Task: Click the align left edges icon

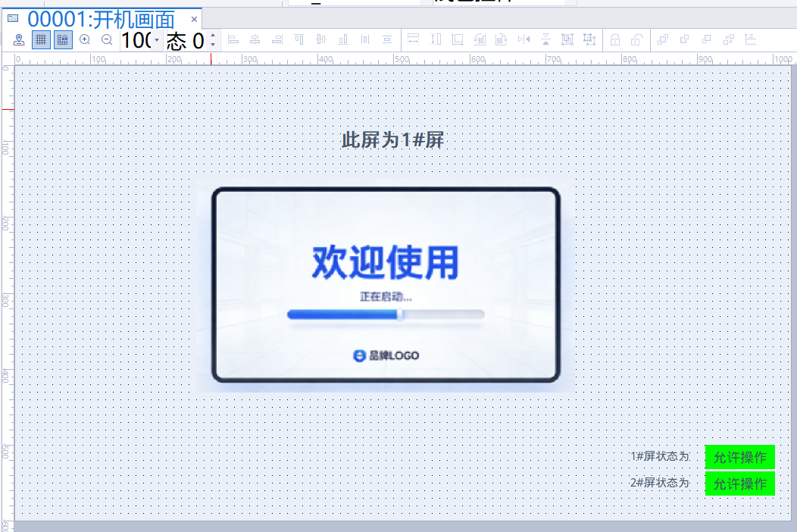Action: coord(233,39)
